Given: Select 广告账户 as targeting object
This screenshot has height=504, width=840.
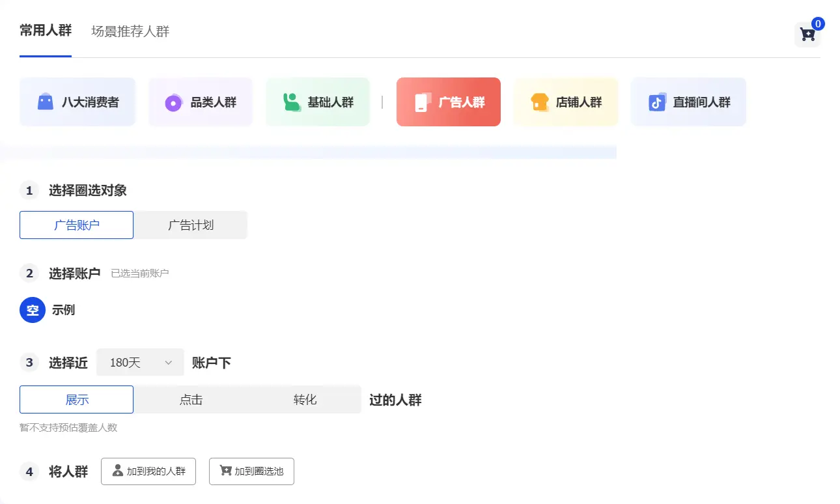Looking at the screenshot, I should [77, 225].
